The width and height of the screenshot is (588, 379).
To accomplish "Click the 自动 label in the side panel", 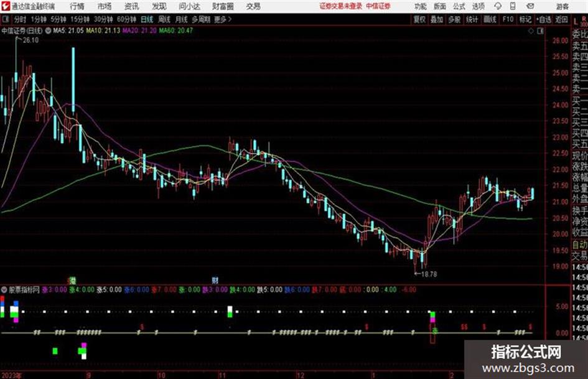I will (x=580, y=245).
